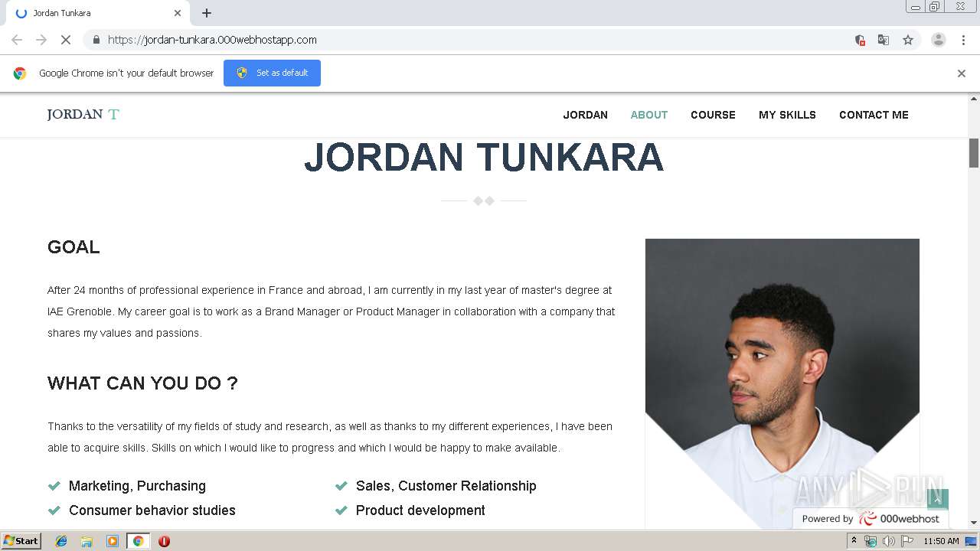Image resolution: width=980 pixels, height=551 pixels.
Task: Click the Consumer behavior studies item
Action: pos(152,510)
